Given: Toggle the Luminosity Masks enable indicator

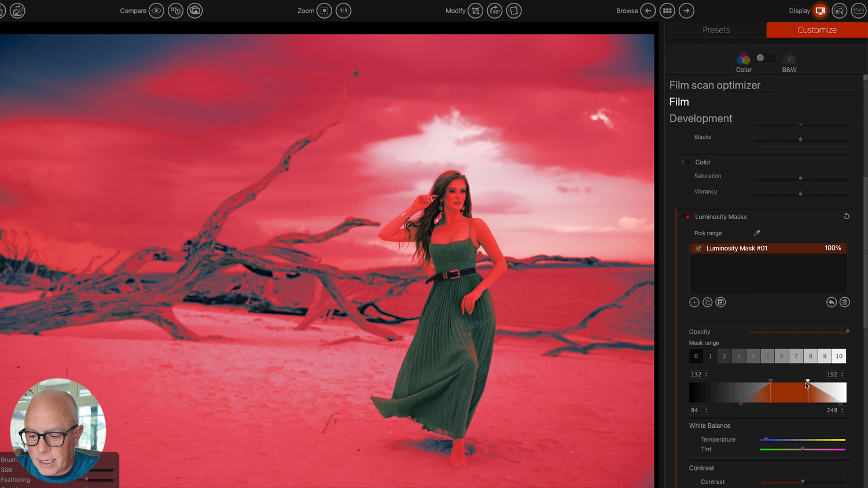Looking at the screenshot, I should [687, 217].
